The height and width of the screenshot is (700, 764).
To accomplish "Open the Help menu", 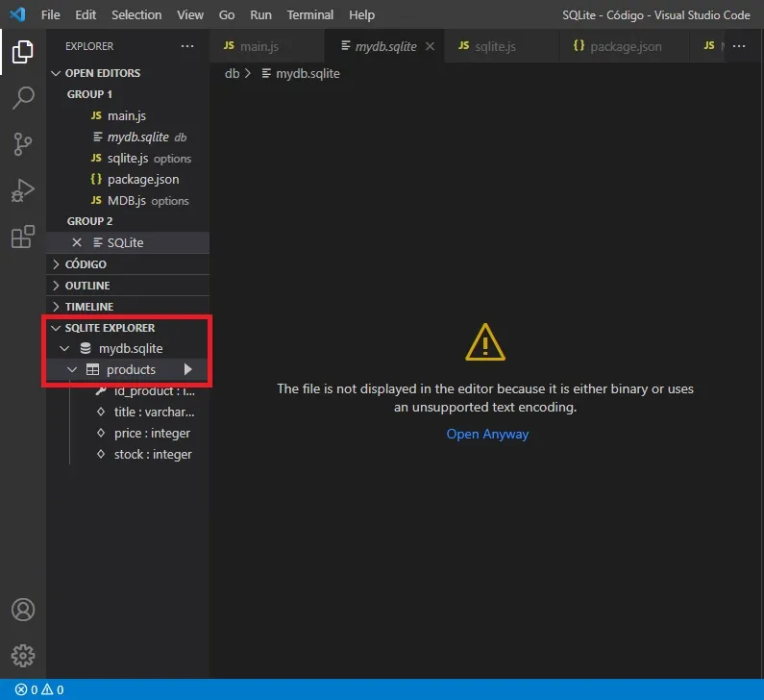I will pyautogui.click(x=361, y=15).
